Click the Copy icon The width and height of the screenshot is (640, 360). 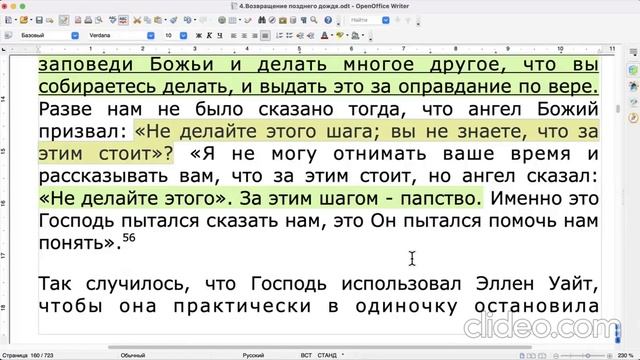point(147,20)
